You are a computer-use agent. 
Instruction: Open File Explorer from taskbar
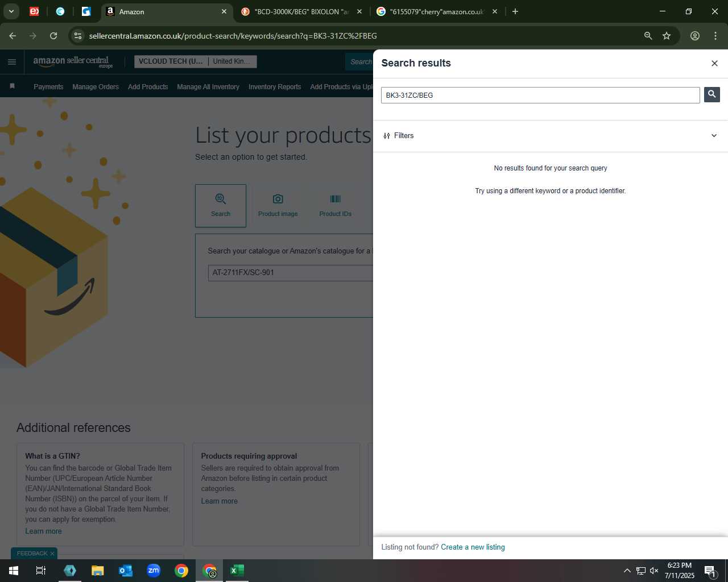pos(98,571)
